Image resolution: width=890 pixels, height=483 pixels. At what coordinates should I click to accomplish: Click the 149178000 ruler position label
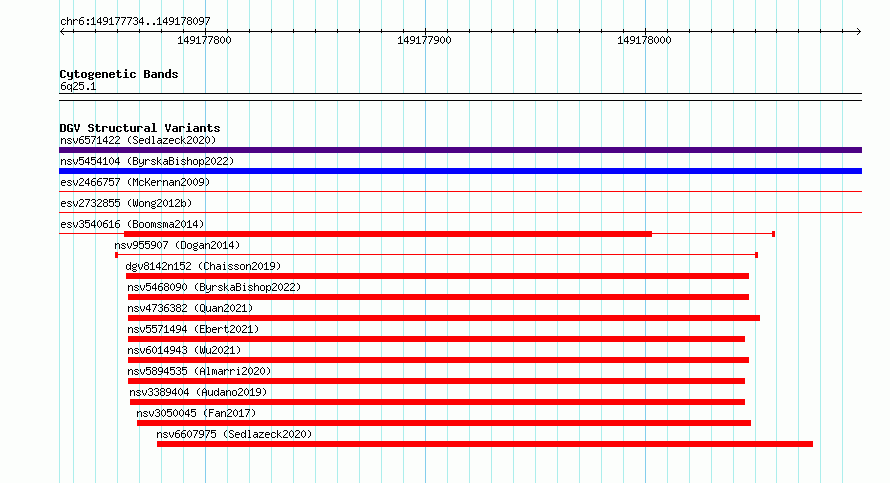644,40
